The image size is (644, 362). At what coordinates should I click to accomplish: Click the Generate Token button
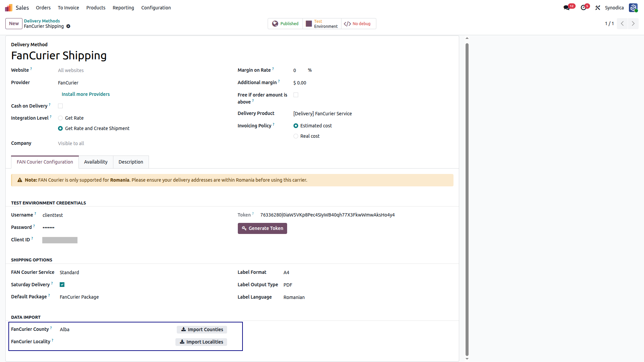(x=262, y=228)
